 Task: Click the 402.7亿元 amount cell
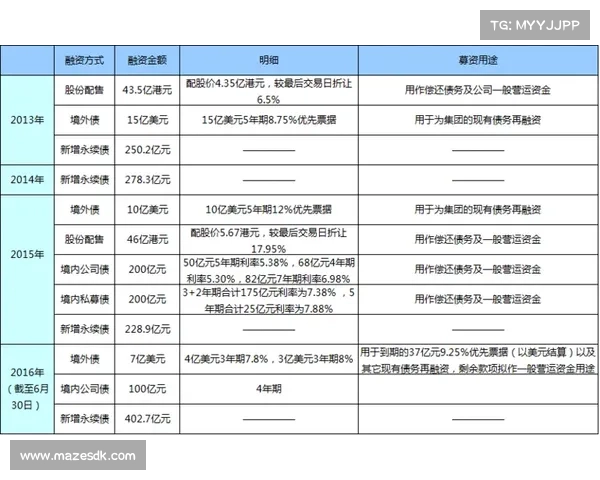click(x=147, y=419)
